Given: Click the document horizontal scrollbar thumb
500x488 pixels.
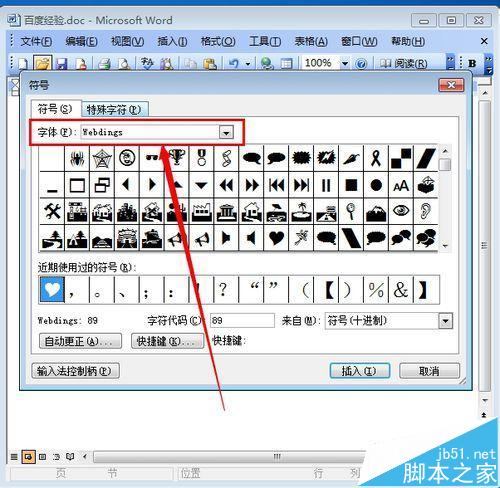Looking at the screenshot, I should pyautogui.click(x=230, y=456).
